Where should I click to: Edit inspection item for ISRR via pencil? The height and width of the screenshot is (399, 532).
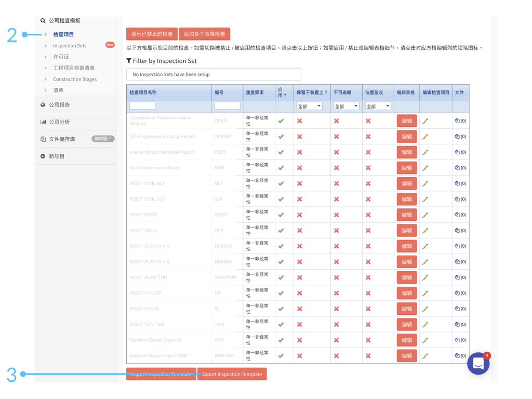pyautogui.click(x=425, y=152)
